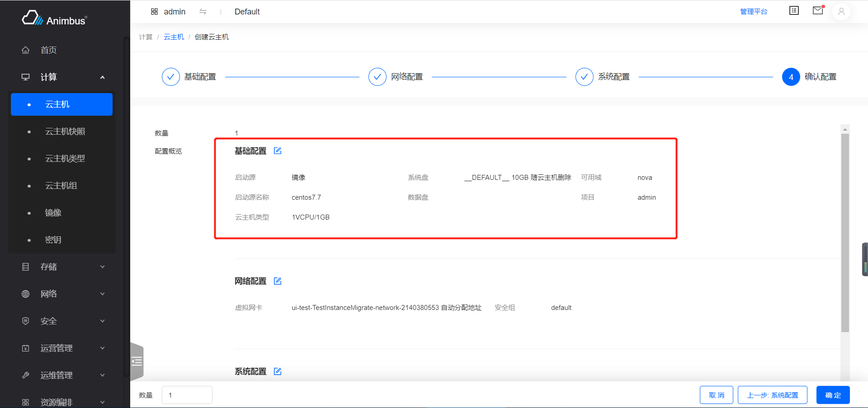Select 镜像 in the sidebar menu
Screen dimensions: 868x408
point(53,213)
